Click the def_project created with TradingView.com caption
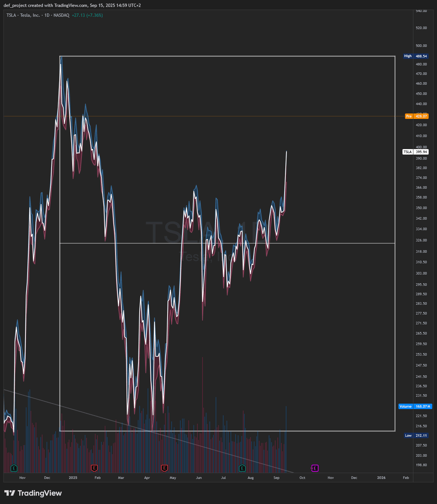The height and width of the screenshot is (504, 437). click(x=72, y=5)
